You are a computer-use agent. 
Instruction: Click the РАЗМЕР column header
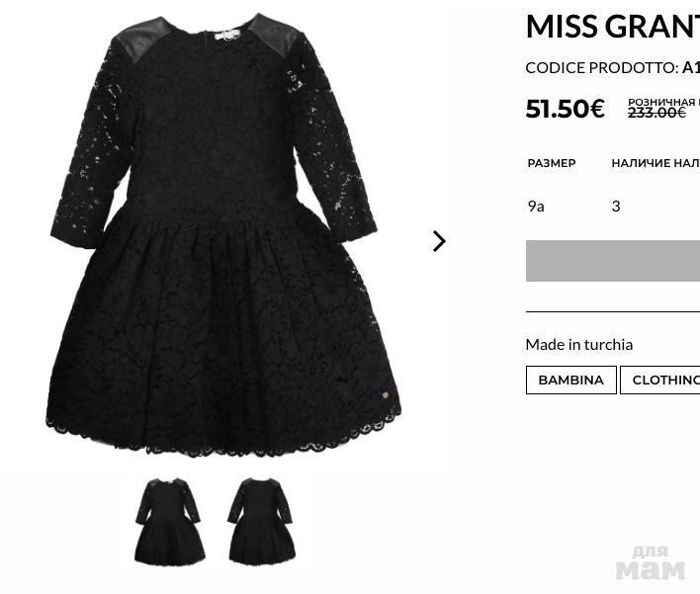[552, 163]
